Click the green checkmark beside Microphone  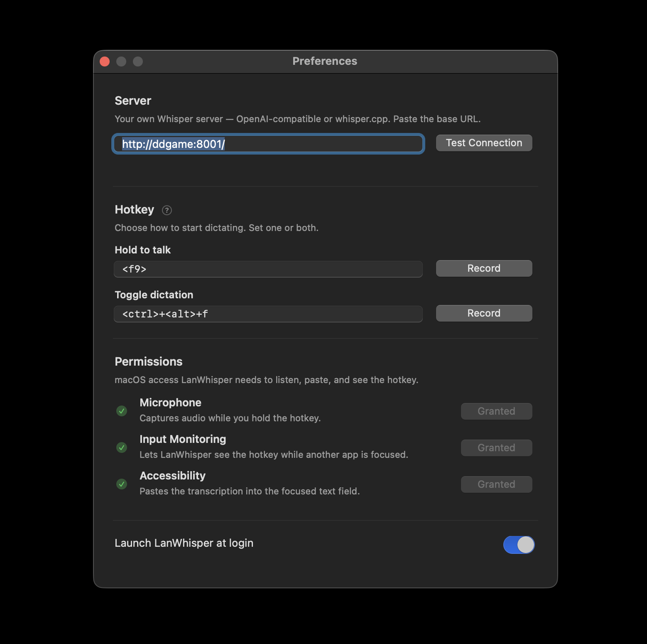coord(121,411)
